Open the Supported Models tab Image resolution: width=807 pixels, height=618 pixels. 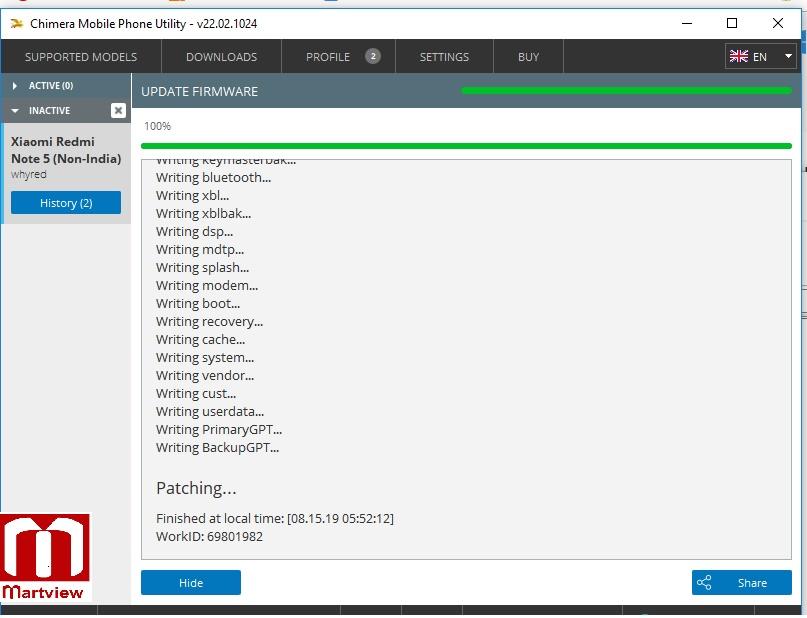[81, 57]
